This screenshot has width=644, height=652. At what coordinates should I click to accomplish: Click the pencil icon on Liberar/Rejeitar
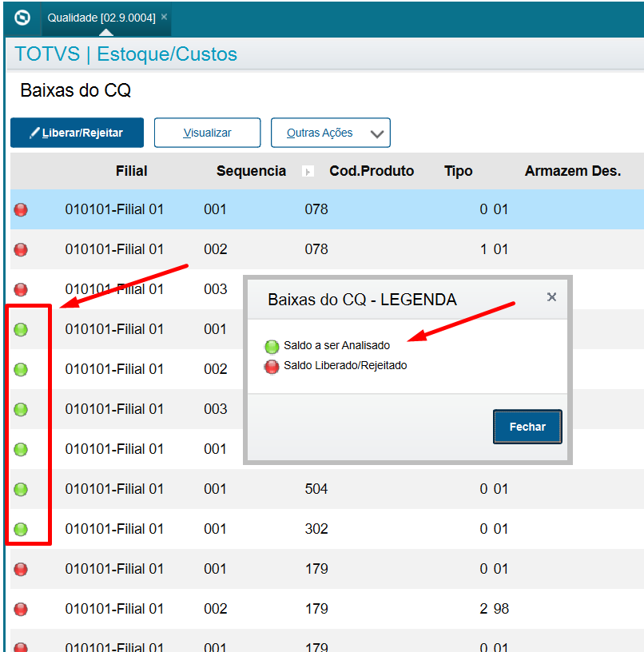pyautogui.click(x=34, y=133)
